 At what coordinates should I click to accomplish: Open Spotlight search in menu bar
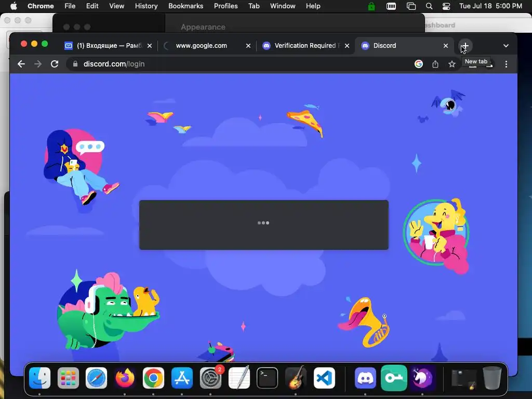click(429, 6)
